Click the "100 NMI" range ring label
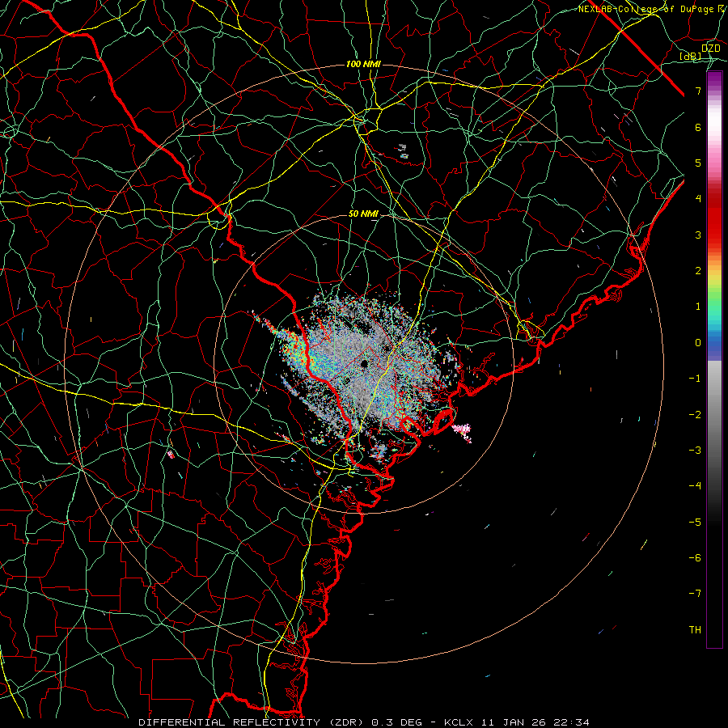 point(363,64)
